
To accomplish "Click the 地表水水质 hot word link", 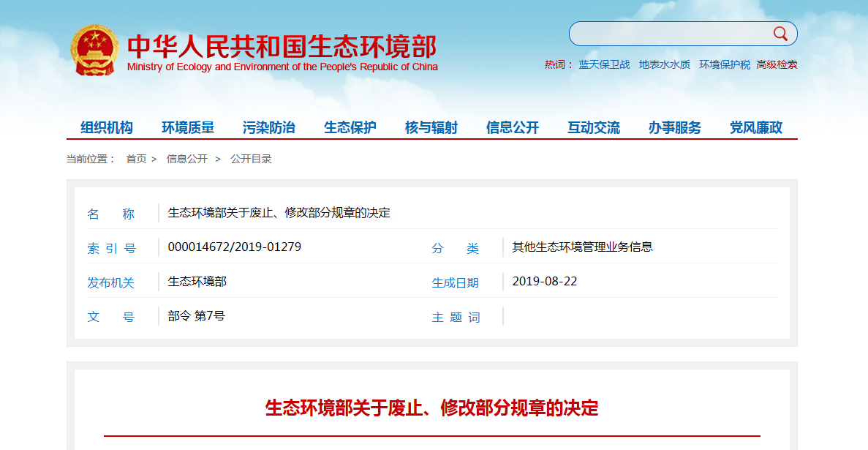I will pyautogui.click(x=664, y=64).
